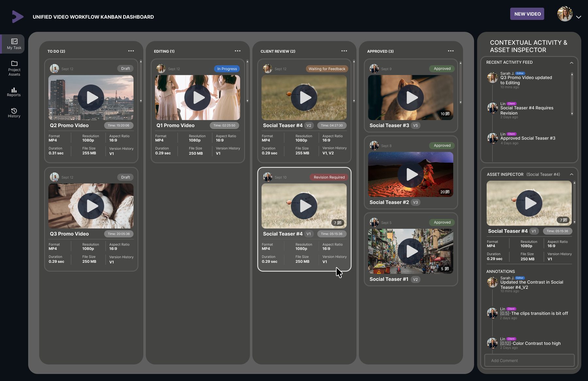Play the Q2 Promo Video

coord(91,98)
